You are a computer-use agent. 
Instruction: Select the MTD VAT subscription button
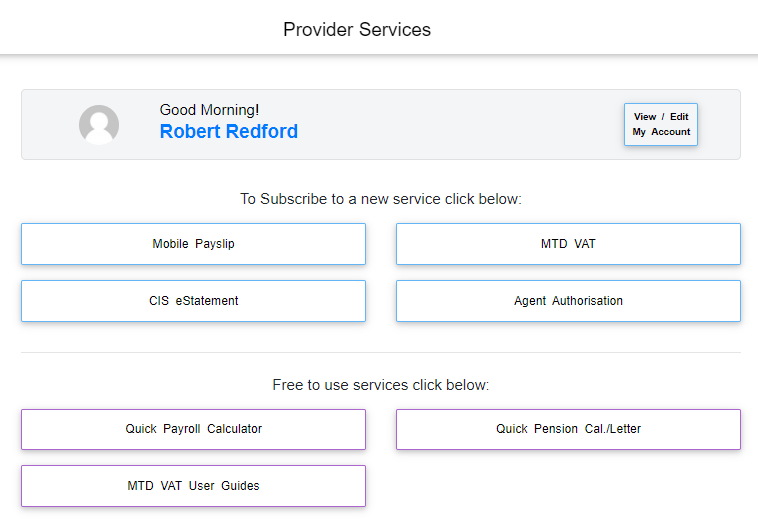point(568,244)
